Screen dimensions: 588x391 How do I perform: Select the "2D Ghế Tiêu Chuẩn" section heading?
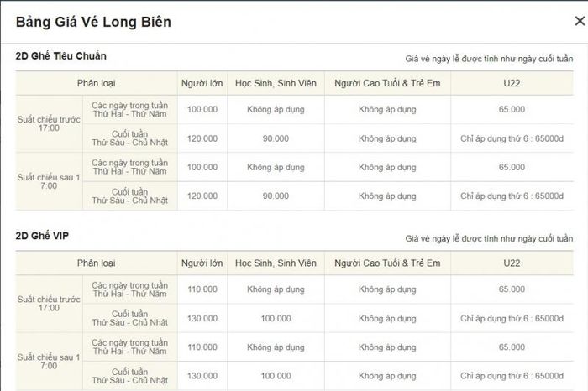coord(61,56)
